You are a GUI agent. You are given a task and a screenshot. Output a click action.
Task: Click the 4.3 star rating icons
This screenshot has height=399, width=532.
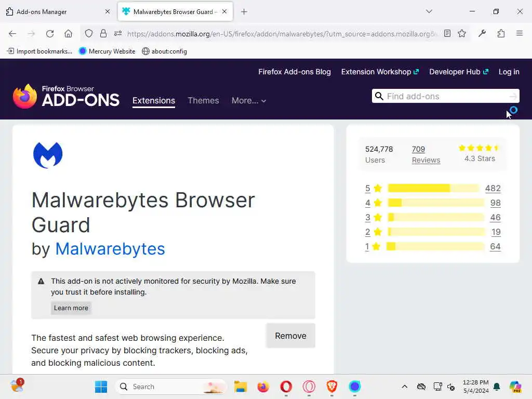[478, 148]
